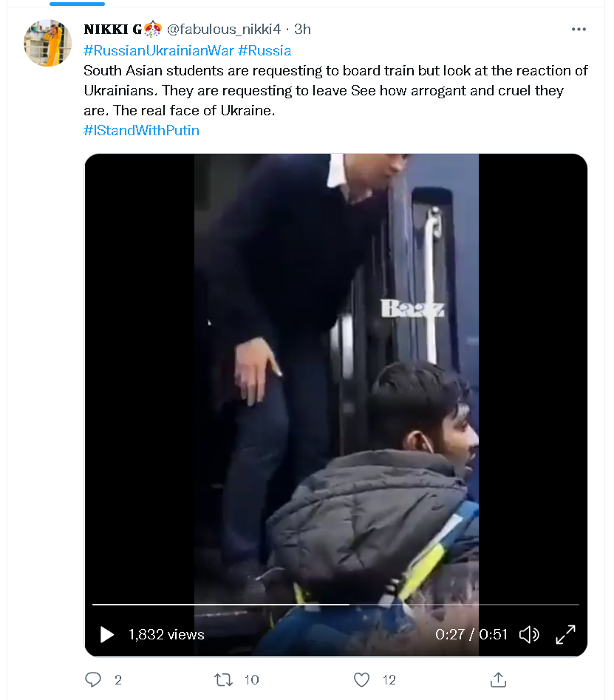Open the three-dot more options menu
Viewport: 614px width, 700px height.
point(579,29)
